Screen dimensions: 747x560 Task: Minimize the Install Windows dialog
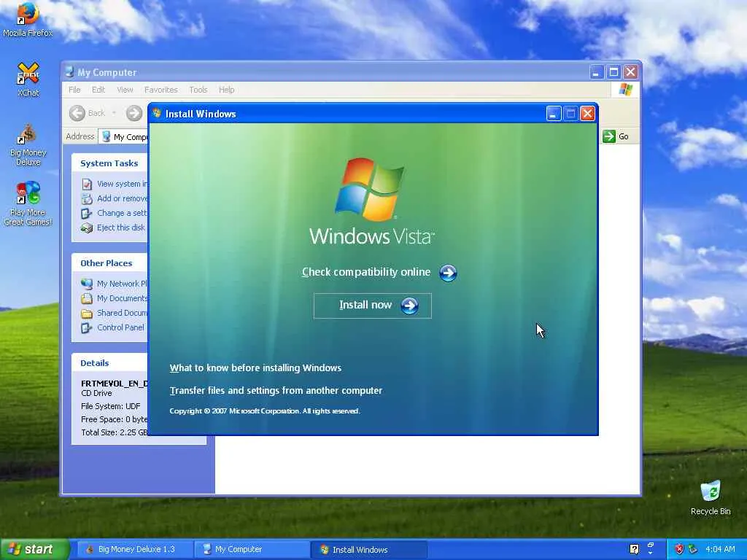[554, 113]
